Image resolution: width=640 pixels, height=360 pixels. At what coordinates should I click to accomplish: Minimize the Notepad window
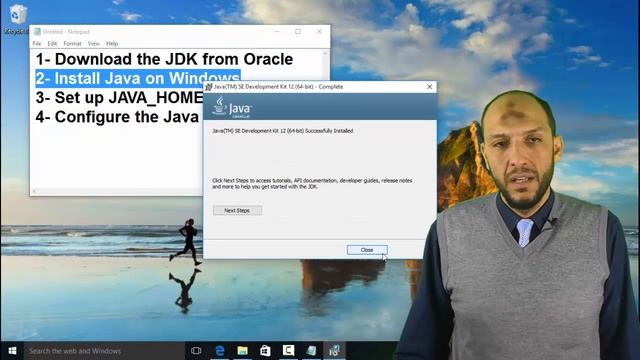277,31
